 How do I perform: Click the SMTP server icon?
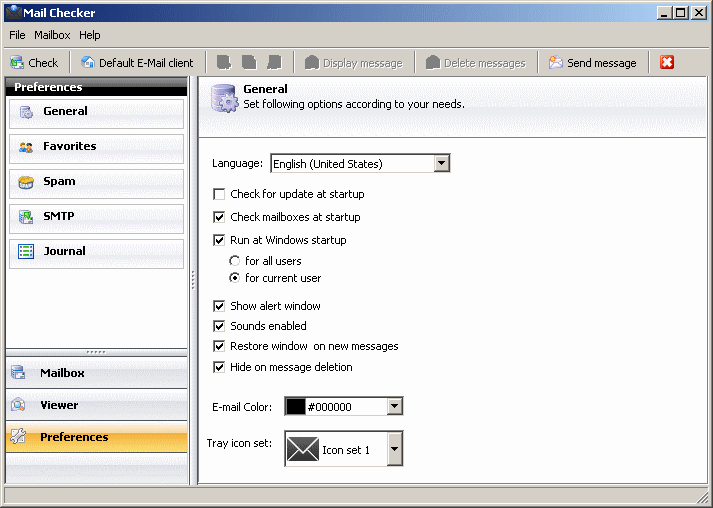click(26, 217)
